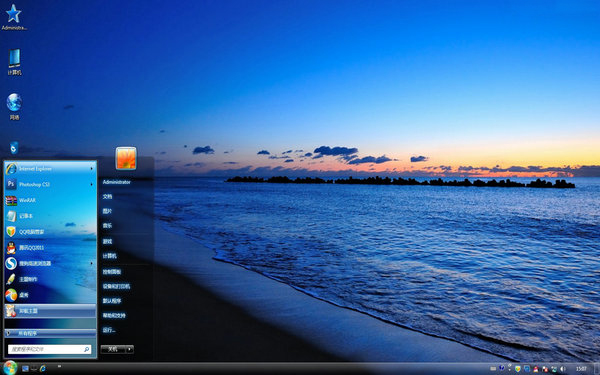Select the highlighted 卸载主题 entry

50,311
